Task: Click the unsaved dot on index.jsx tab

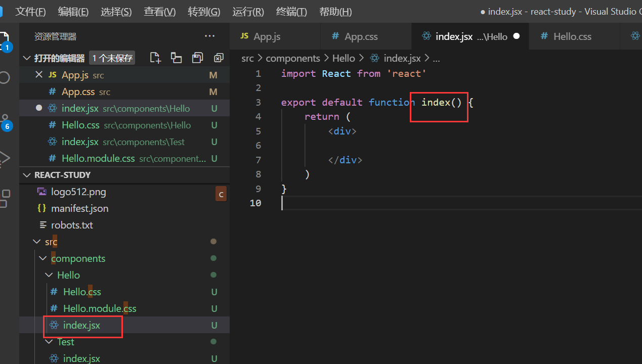Action: [x=517, y=36]
